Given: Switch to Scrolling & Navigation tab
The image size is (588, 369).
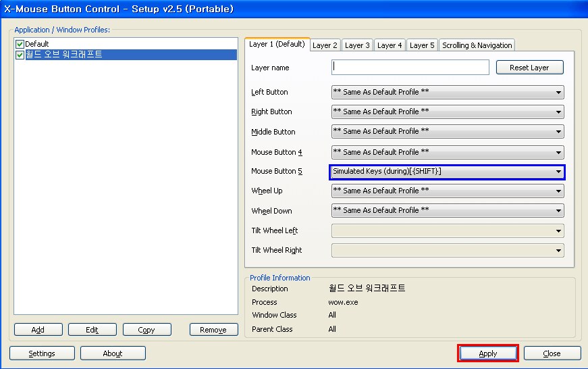Looking at the screenshot, I should 477,45.
